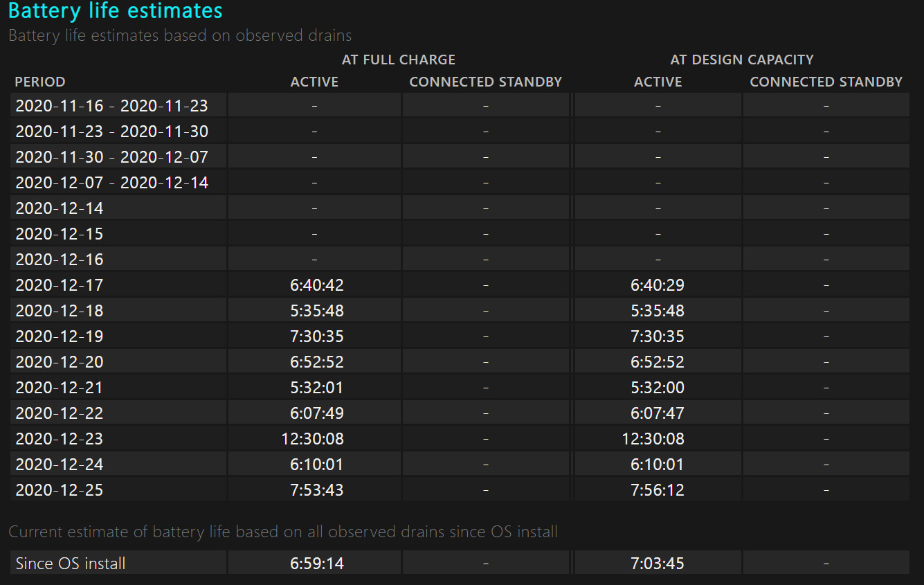
Task: Click the 7:56:12 design capacity value
Action: (x=658, y=490)
